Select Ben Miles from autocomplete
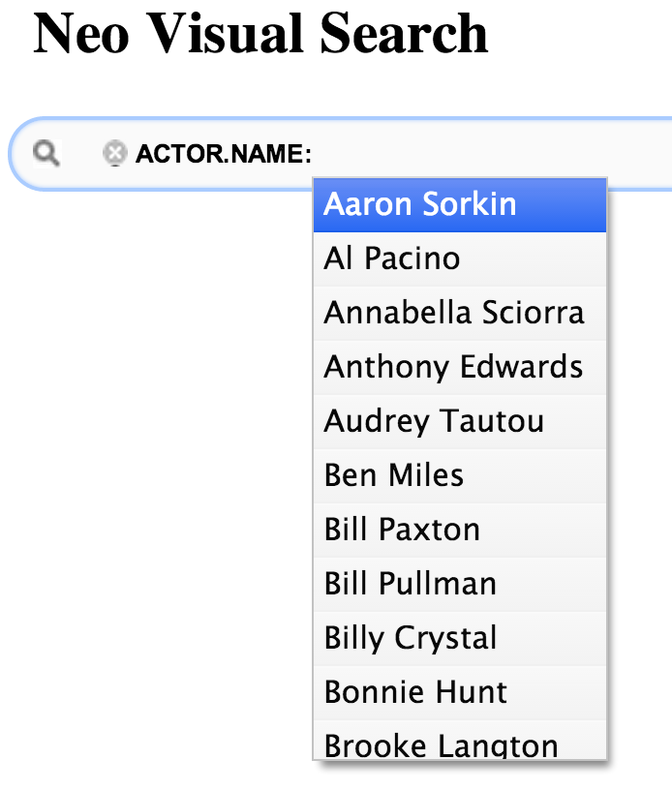This screenshot has height=790, width=672. [393, 475]
